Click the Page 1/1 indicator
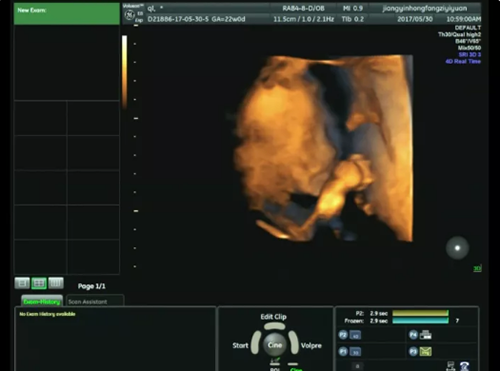This screenshot has height=371, width=500. 92,286
